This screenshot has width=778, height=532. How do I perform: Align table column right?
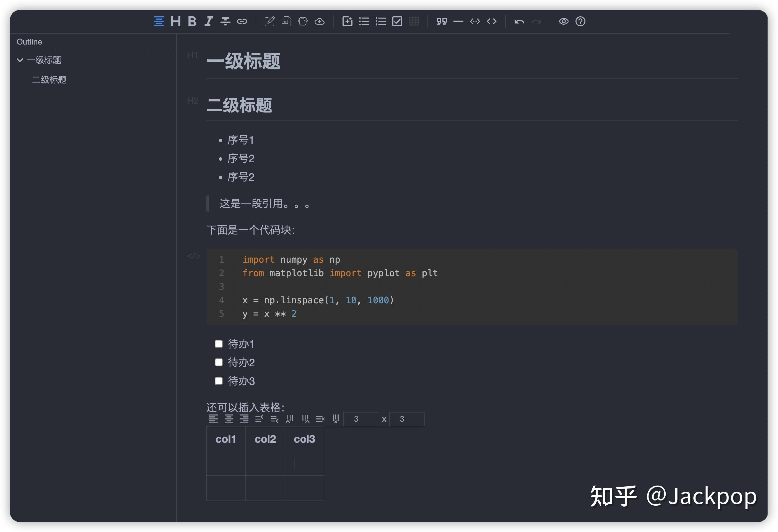(x=244, y=419)
